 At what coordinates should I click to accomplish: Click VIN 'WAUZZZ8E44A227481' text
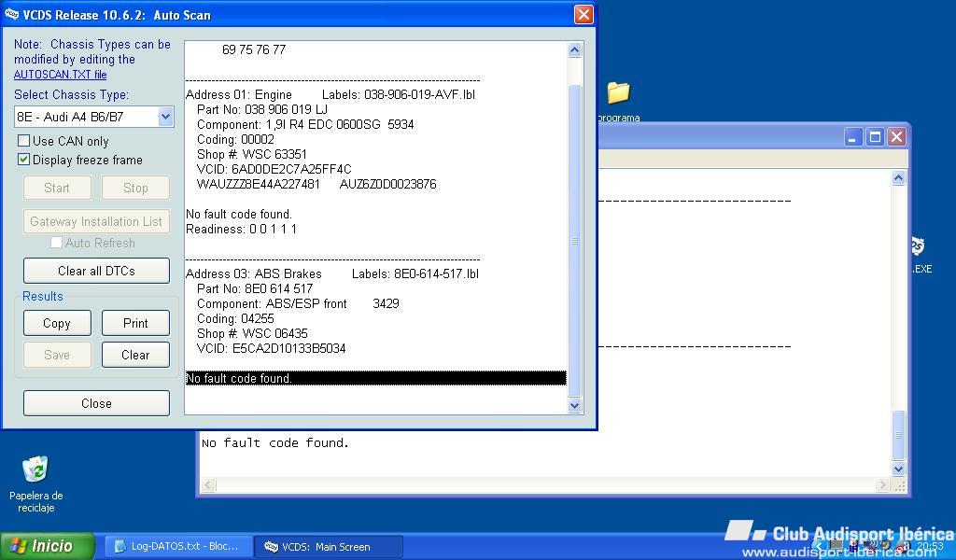pyautogui.click(x=259, y=184)
